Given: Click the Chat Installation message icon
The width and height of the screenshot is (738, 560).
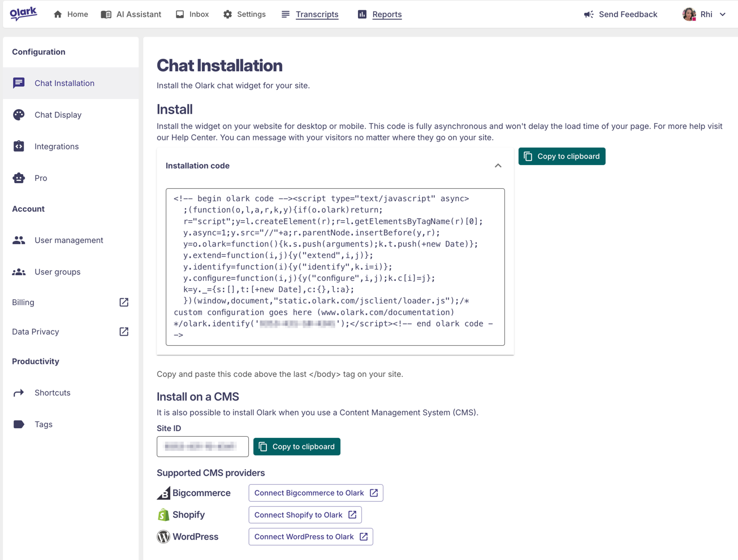Looking at the screenshot, I should pyautogui.click(x=19, y=83).
